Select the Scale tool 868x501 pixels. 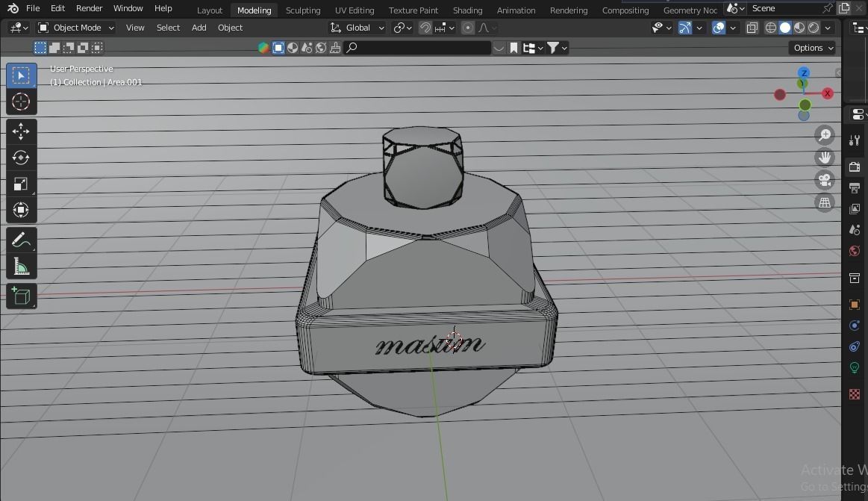tap(21, 184)
